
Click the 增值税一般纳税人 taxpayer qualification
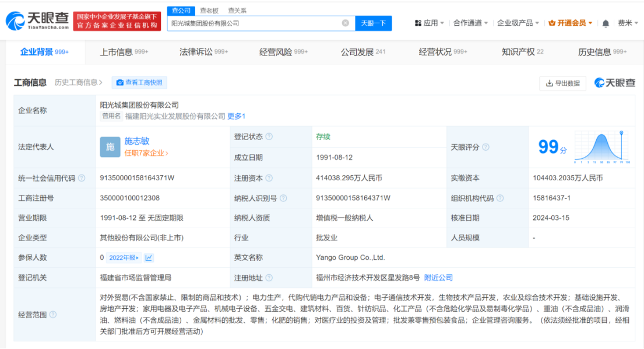point(344,218)
